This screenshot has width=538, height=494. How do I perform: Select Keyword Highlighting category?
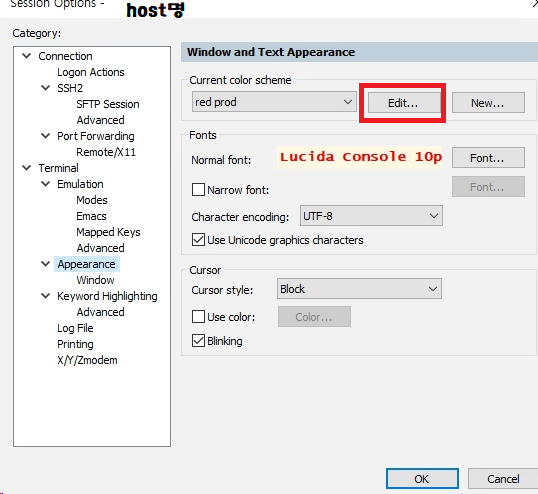tap(107, 296)
